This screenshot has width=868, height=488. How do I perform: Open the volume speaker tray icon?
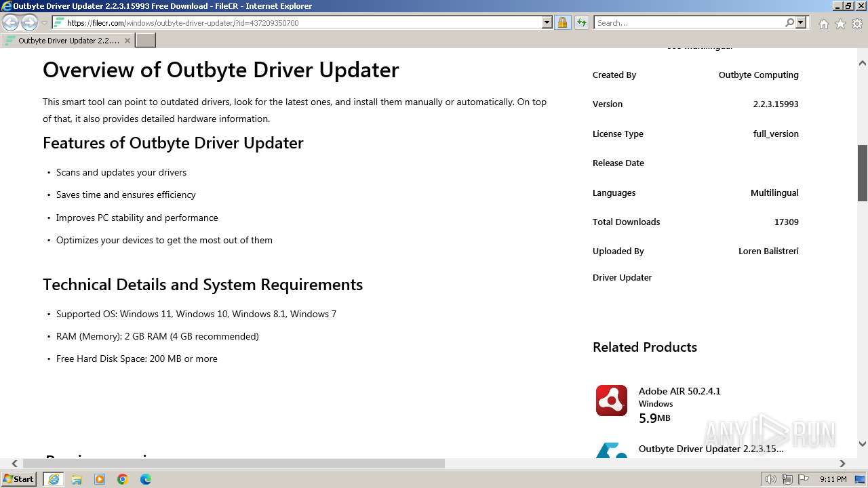point(771,479)
